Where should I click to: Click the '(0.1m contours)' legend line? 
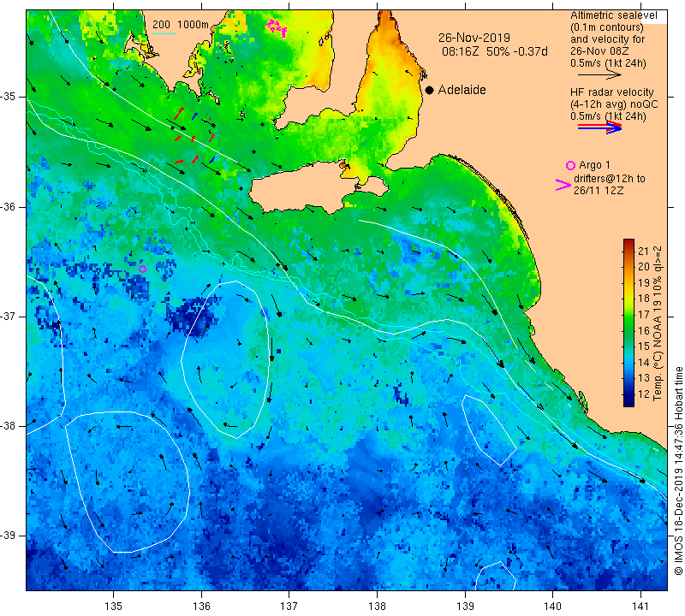607,27
